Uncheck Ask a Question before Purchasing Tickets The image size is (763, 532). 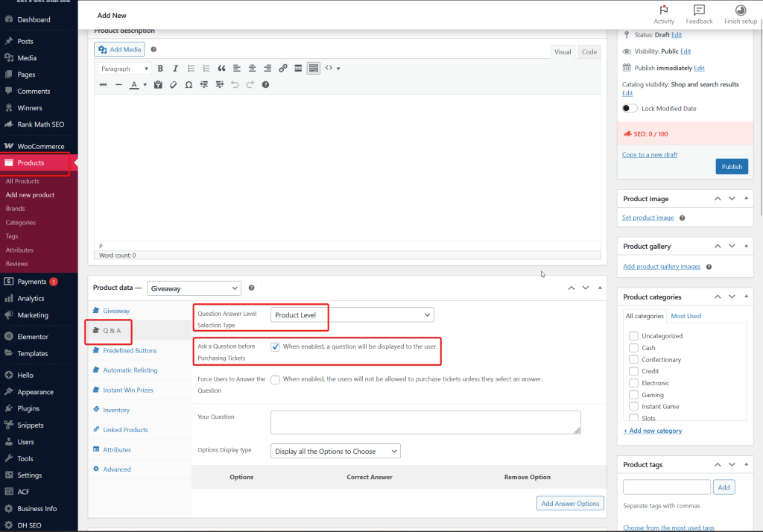[x=276, y=346]
